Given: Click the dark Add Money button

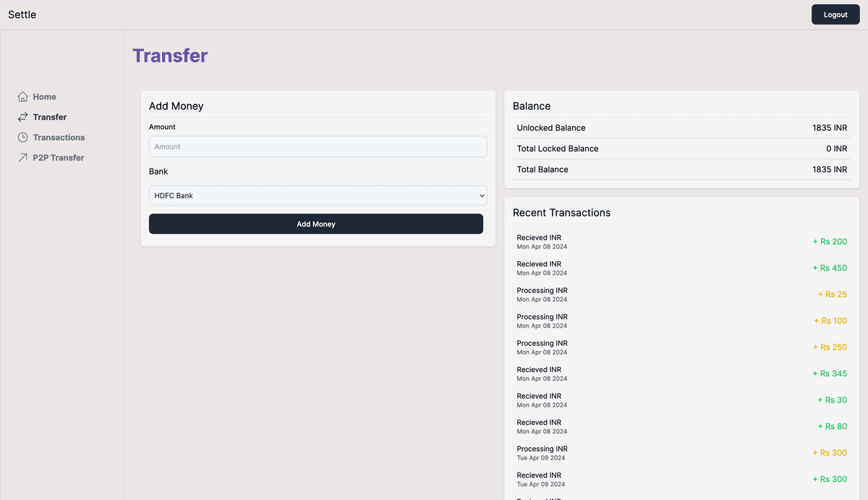Looking at the screenshot, I should click(x=316, y=224).
